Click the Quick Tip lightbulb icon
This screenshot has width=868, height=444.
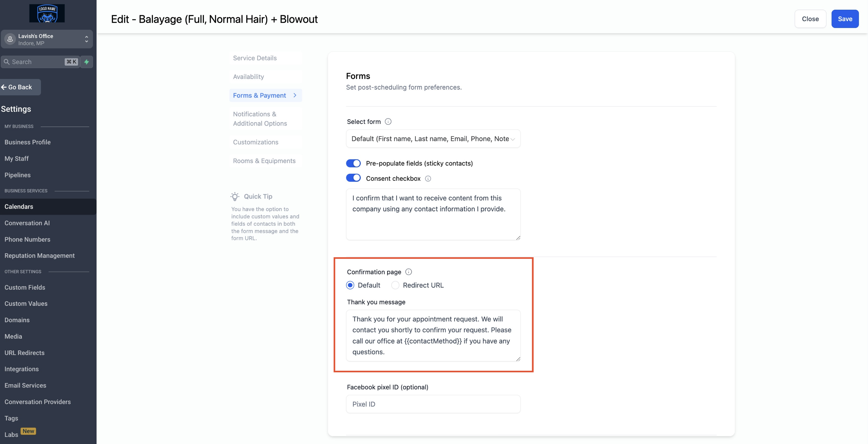click(235, 196)
